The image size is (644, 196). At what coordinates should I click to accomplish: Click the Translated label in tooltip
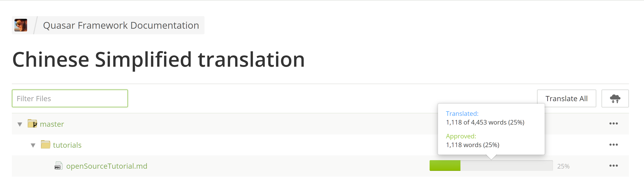pos(462,114)
